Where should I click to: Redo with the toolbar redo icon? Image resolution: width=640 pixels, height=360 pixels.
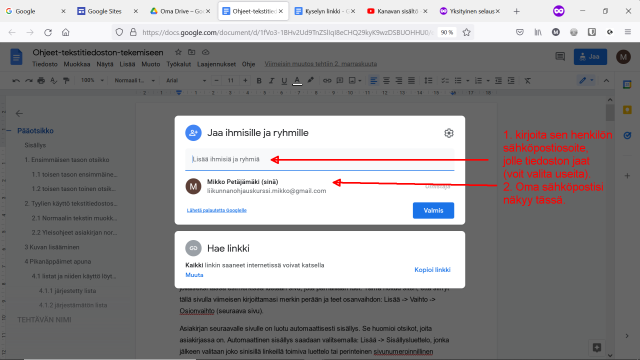click(29, 81)
